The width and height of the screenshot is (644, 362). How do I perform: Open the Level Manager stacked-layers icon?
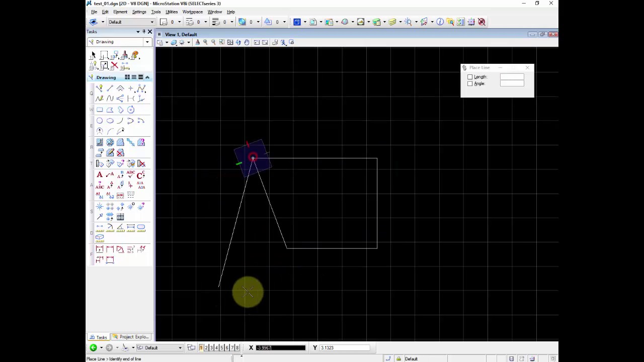click(x=377, y=22)
